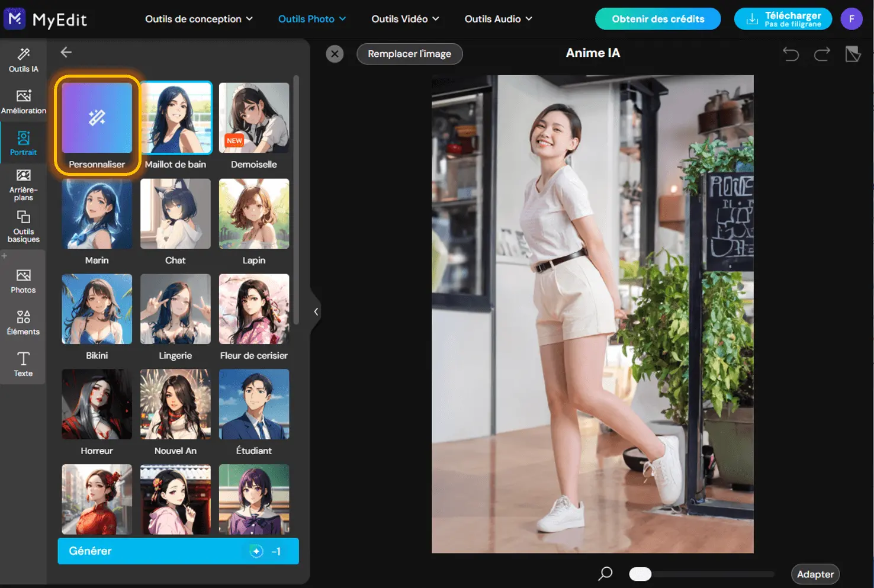The width and height of the screenshot is (874, 588).
Task: Open the Outils Vidéo dropdown menu
Action: (x=406, y=19)
